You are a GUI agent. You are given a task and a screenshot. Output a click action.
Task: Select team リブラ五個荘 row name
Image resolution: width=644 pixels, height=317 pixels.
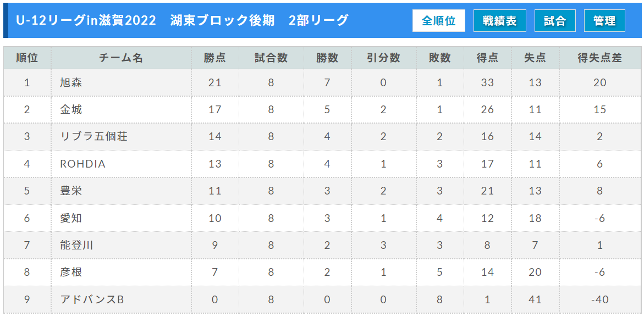tap(93, 137)
